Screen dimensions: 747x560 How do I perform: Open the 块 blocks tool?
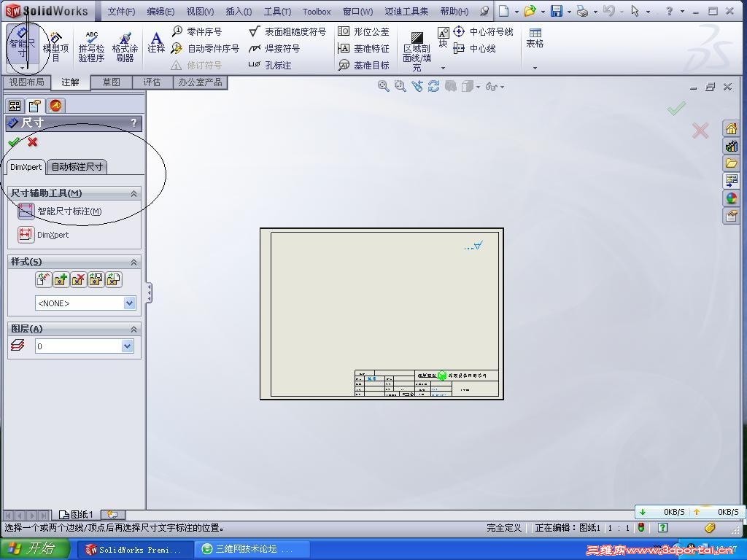point(443,37)
